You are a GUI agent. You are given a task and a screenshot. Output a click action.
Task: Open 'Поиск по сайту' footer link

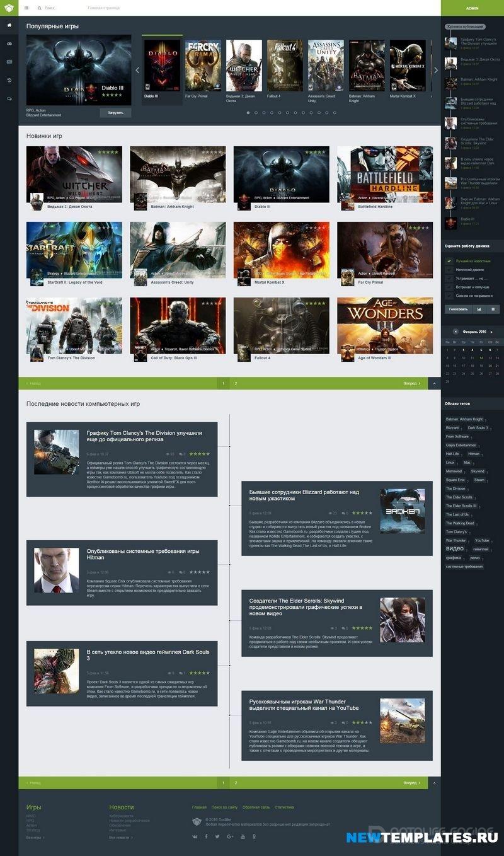tap(224, 807)
